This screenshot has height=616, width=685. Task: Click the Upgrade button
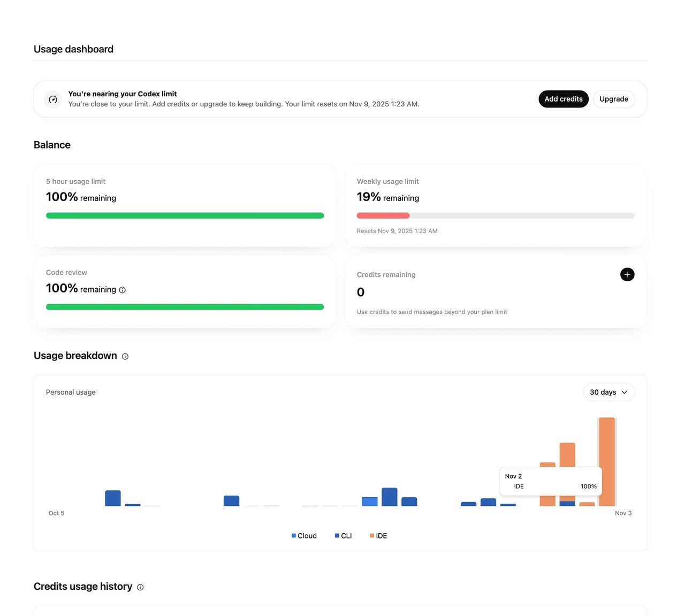[614, 99]
